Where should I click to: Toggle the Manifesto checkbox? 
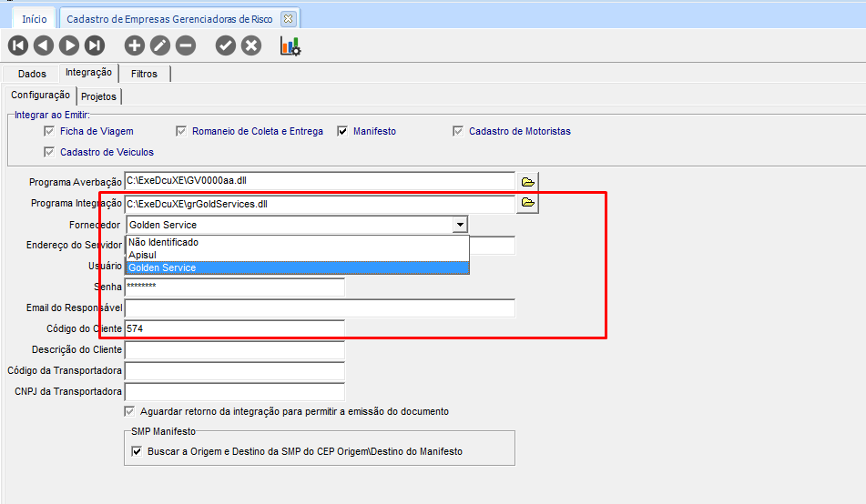[x=342, y=131]
